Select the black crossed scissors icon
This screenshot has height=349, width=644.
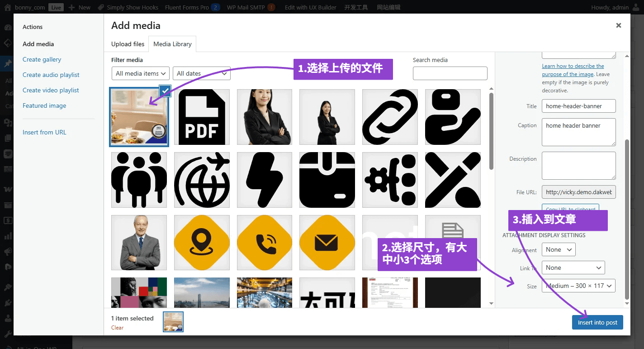point(452,180)
